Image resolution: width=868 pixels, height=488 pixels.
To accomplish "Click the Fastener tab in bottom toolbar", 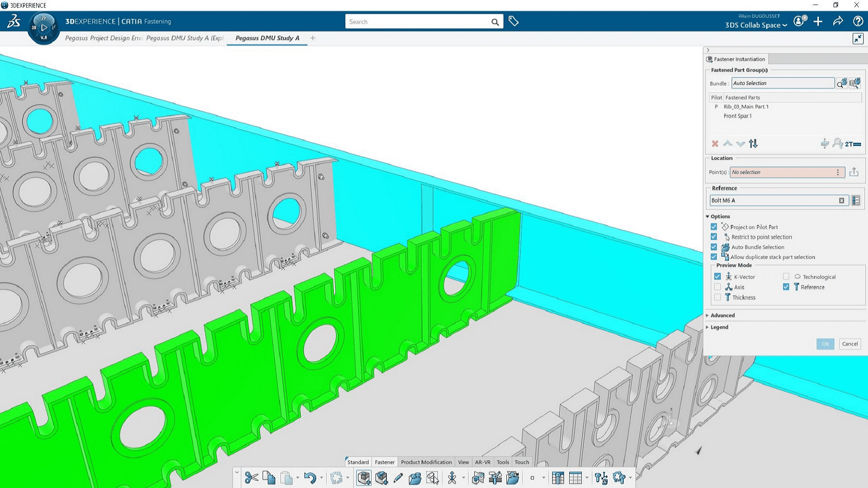I will click(385, 462).
